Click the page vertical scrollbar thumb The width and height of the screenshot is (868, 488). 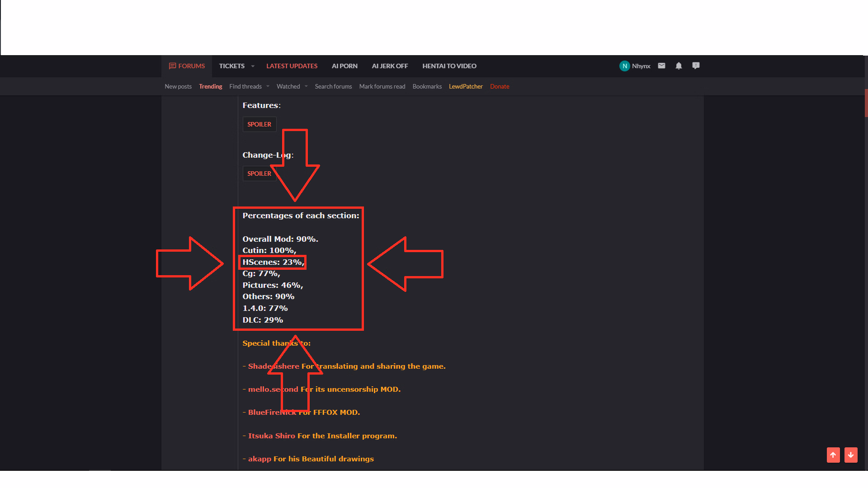tap(866, 103)
